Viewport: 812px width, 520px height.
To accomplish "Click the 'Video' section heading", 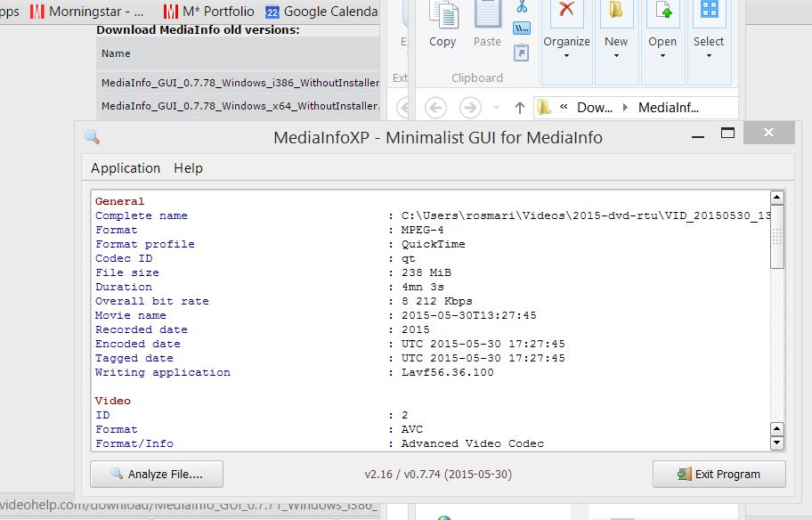I will [112, 401].
